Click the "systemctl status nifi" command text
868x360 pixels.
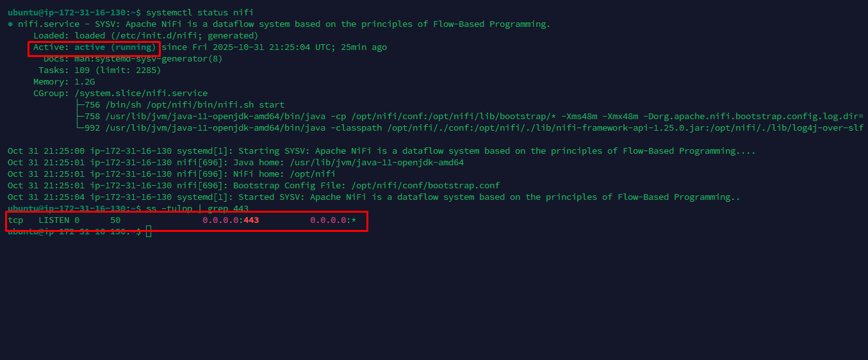tap(199, 13)
